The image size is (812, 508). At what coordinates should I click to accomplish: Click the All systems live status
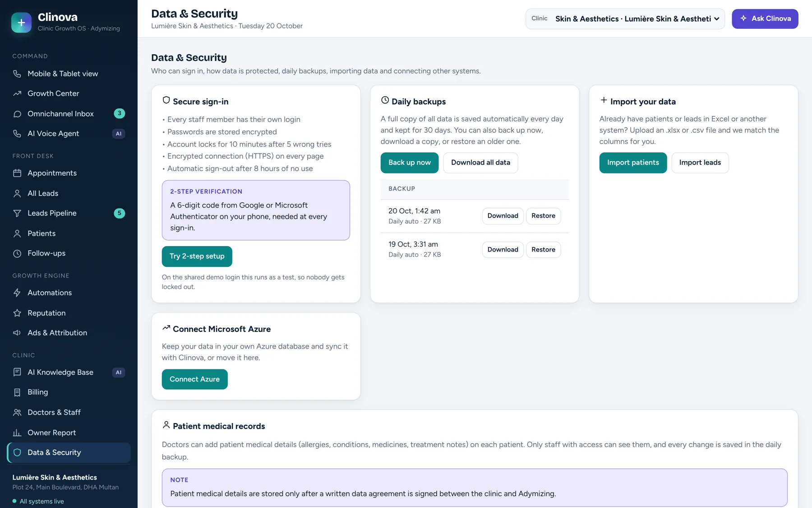38,501
